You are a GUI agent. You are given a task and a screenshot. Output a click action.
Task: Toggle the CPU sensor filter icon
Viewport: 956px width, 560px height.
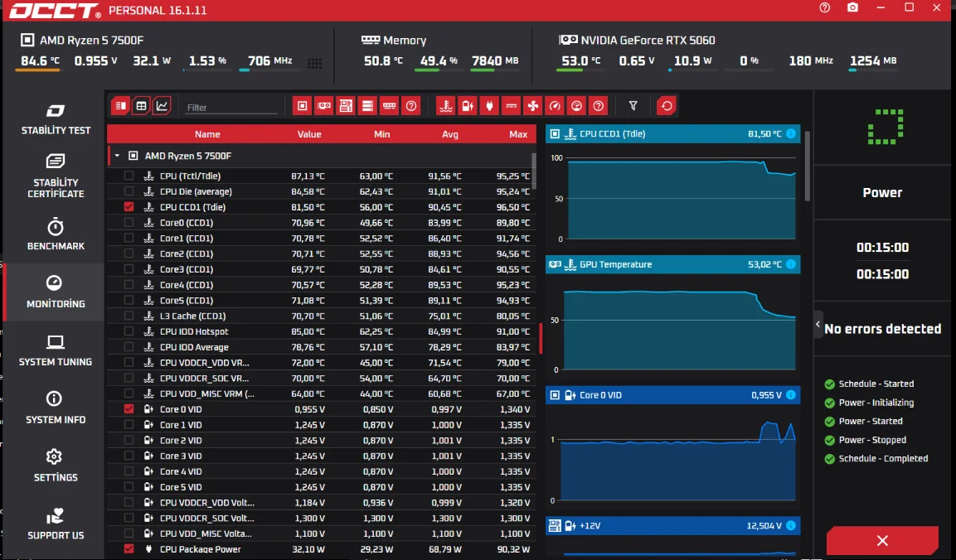point(302,106)
